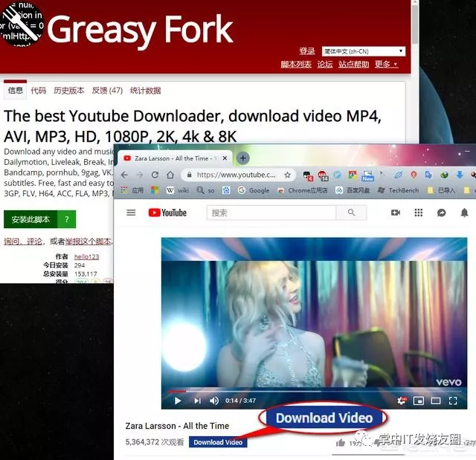This screenshot has height=460, width=476.
Task: Switch to the 代码 tab
Action: tap(38, 91)
